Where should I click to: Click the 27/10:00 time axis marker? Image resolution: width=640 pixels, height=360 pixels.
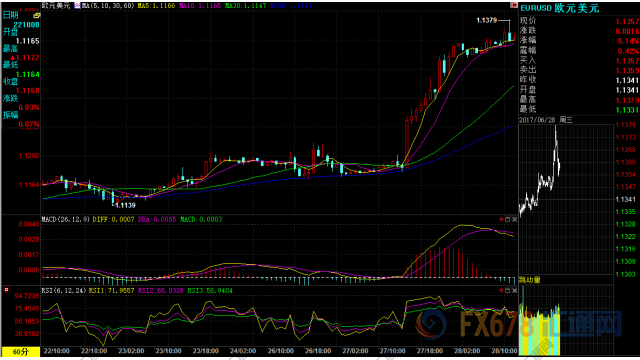click(x=392, y=351)
